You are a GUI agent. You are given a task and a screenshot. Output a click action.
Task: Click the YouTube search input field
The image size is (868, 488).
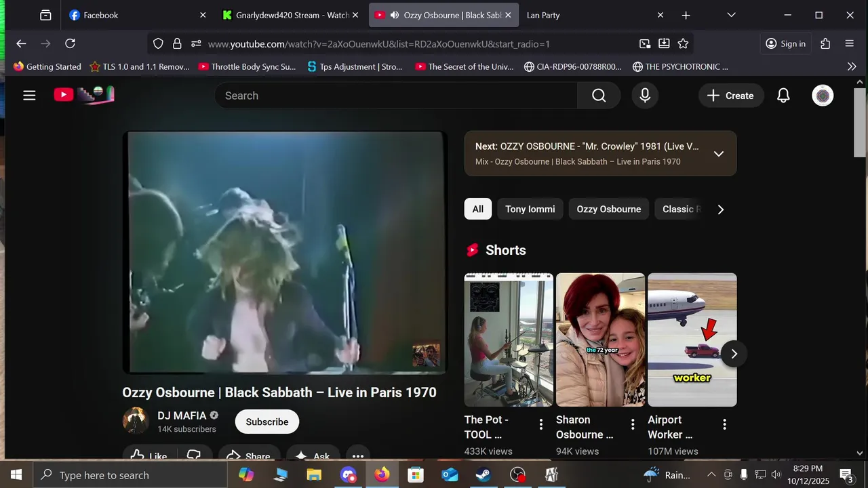coord(396,96)
